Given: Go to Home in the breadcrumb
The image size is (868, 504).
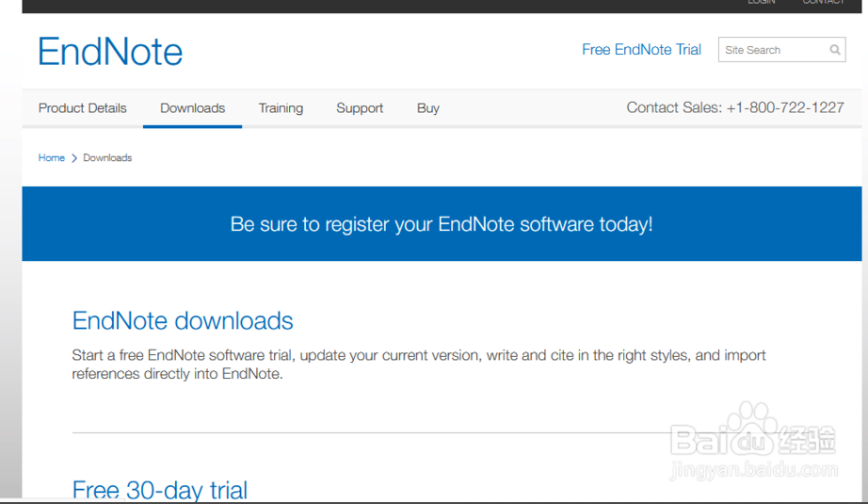Looking at the screenshot, I should [x=52, y=158].
